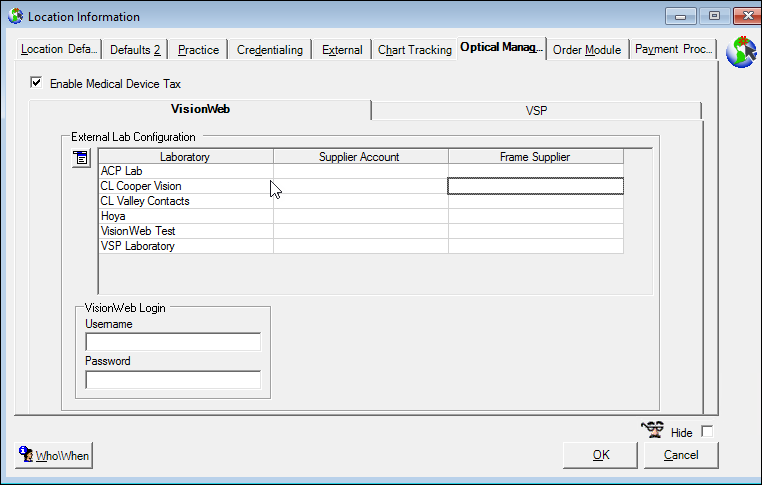
Task: Open the Who\When audit button
Action: pos(54,455)
